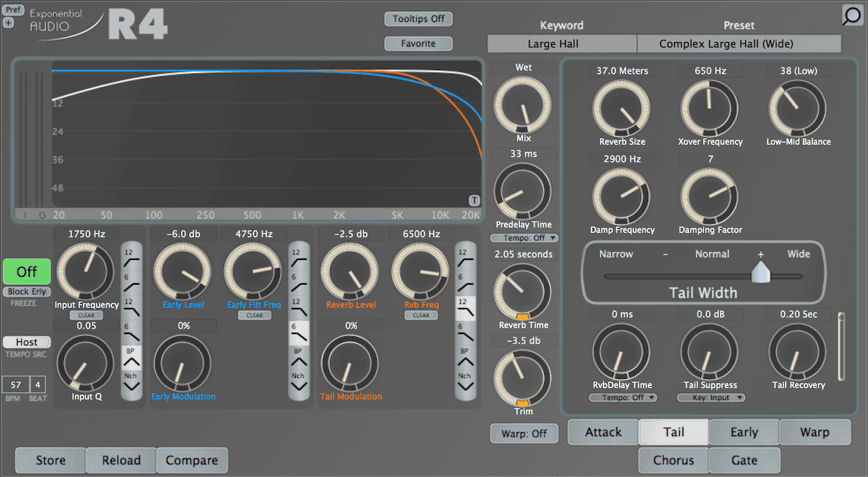868x477 pixels.
Task: Open the Pref menu
Action: click(x=13, y=10)
